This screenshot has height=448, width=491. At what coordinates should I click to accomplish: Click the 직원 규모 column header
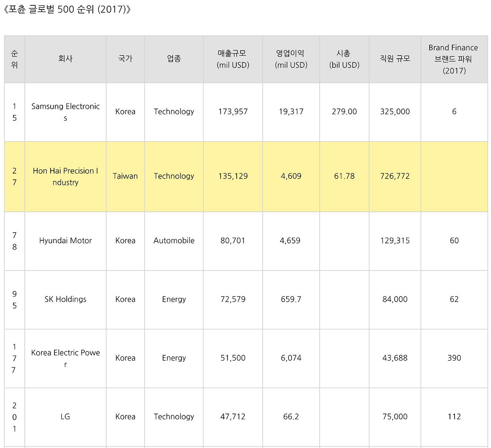click(395, 59)
